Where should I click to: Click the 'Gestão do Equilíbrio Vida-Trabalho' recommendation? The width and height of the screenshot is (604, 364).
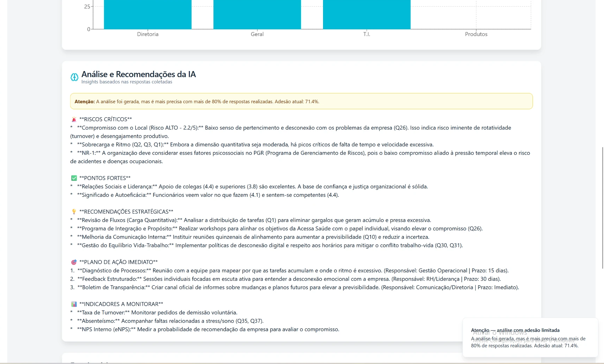coord(267,245)
